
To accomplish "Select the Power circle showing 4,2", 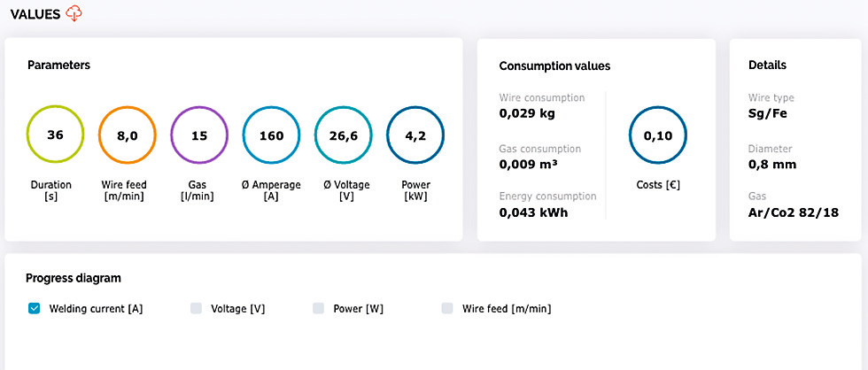I will 415,135.
